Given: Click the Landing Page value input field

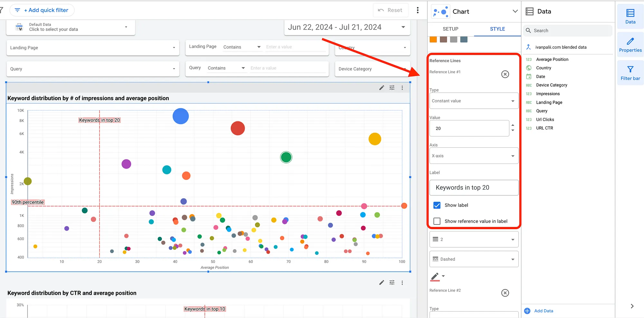Looking at the screenshot, I should pyautogui.click(x=296, y=47).
